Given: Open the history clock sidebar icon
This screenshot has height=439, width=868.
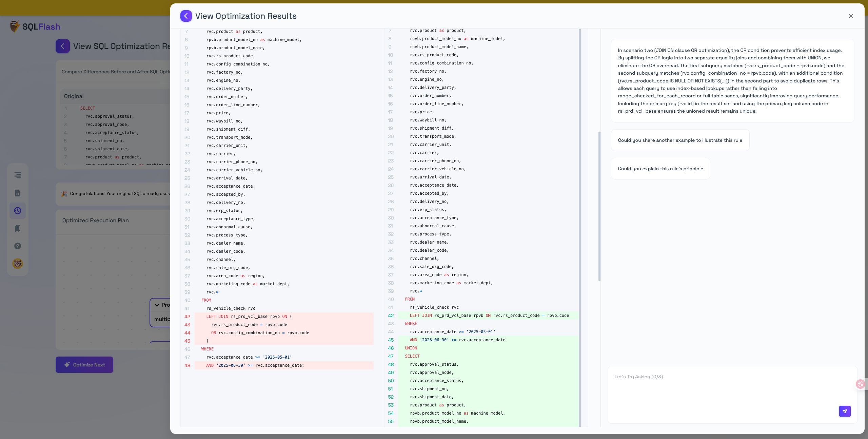Looking at the screenshot, I should tap(18, 211).
